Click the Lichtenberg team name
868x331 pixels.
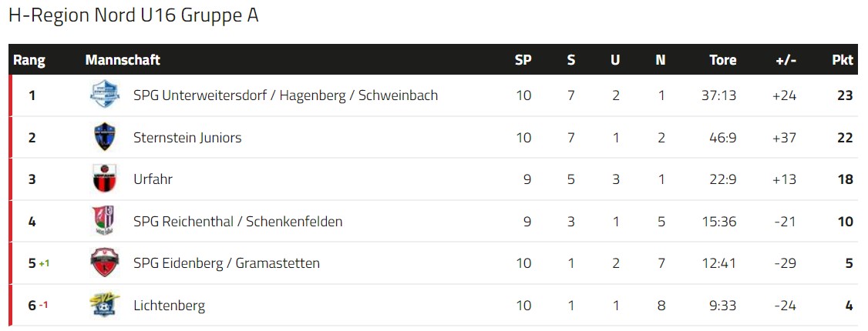click(170, 306)
